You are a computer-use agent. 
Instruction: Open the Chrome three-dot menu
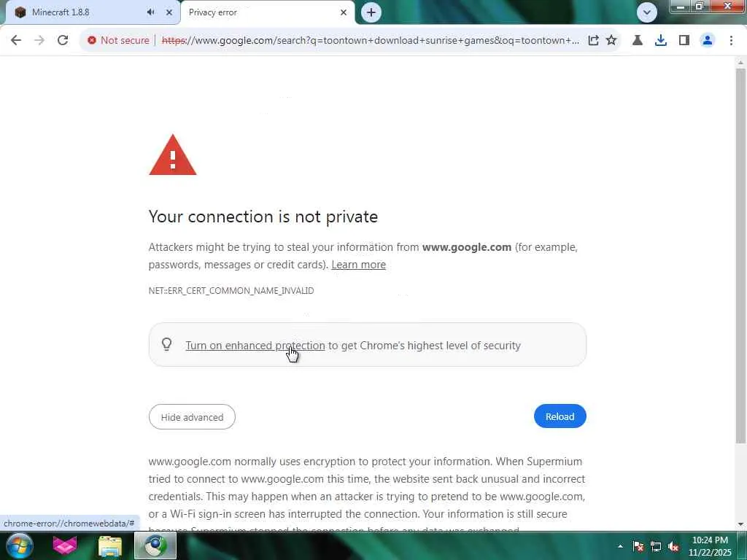pos(731,40)
